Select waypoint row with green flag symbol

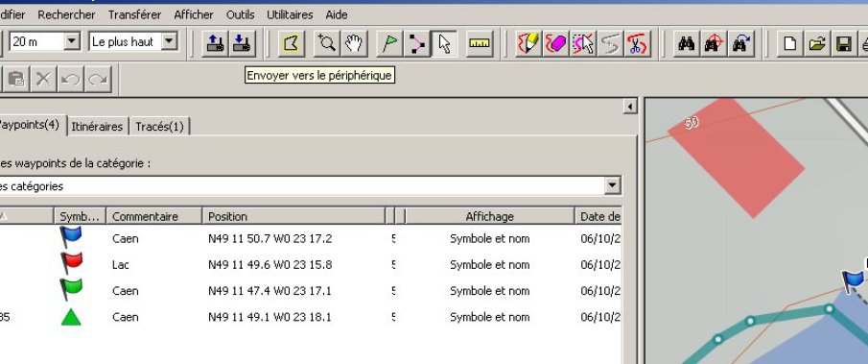[311, 291]
